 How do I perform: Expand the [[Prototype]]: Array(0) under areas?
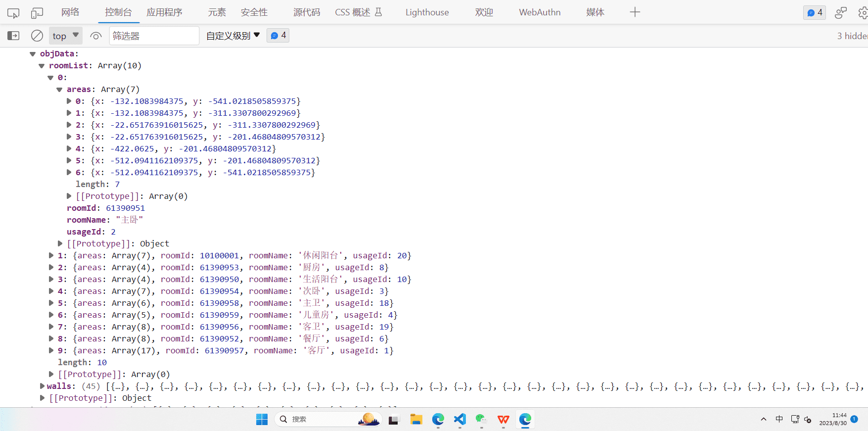coord(69,196)
